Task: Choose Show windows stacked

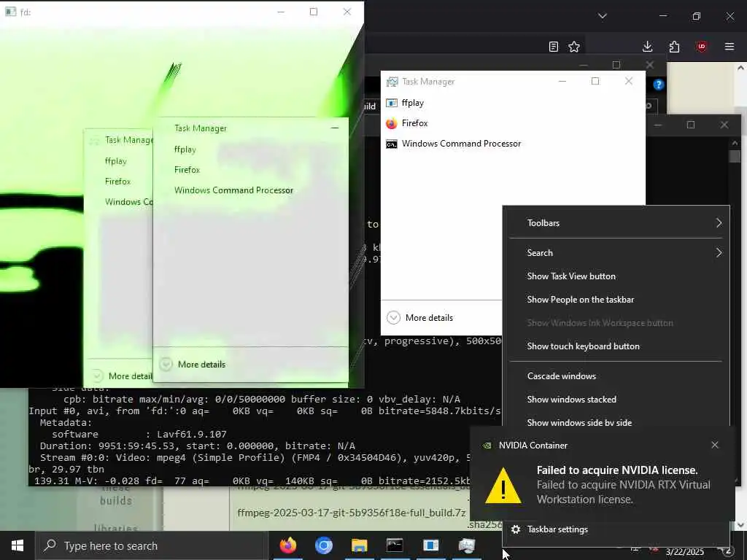Action: (616, 400)
